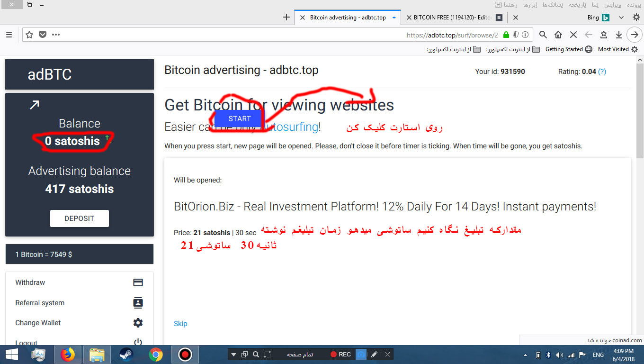The image size is (644, 364).
Task: Open the پرونده (File) menu
Action: click(634, 5)
